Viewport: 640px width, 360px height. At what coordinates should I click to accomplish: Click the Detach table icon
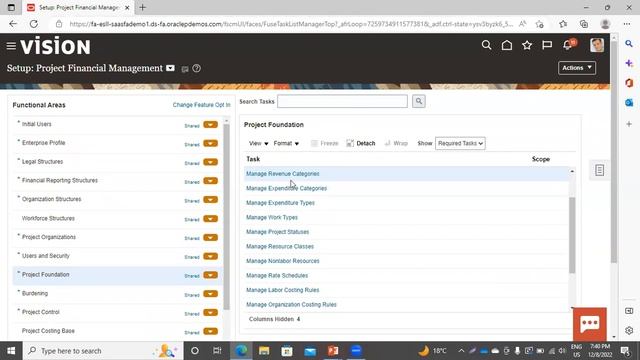pyautogui.click(x=350, y=143)
